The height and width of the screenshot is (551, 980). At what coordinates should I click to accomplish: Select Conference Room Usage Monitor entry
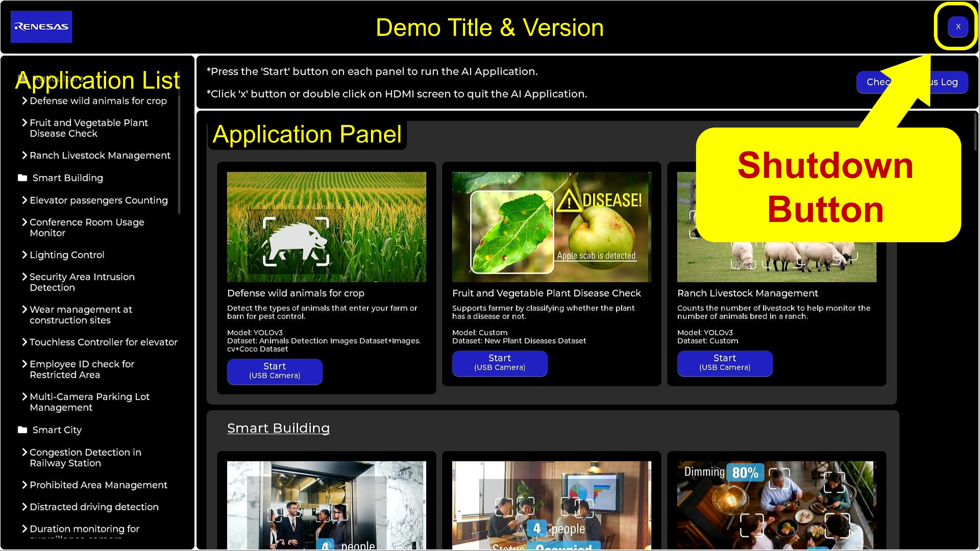tap(87, 227)
